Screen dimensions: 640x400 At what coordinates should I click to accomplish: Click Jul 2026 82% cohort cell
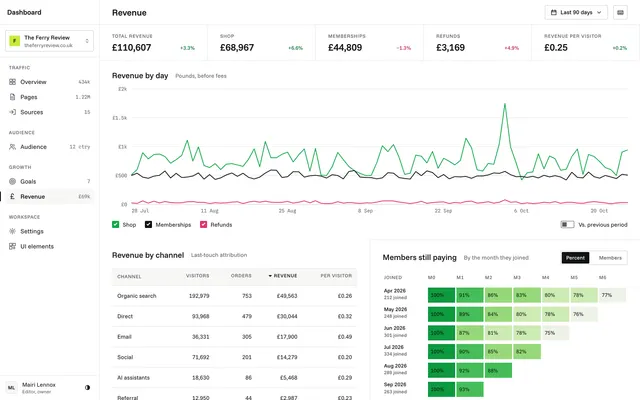[527, 351]
